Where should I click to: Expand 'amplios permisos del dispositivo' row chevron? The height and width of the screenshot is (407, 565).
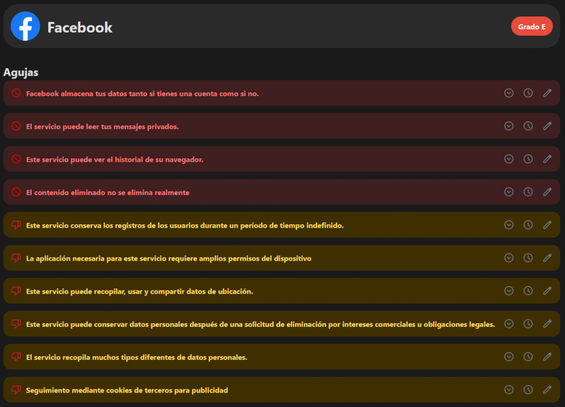[508, 258]
